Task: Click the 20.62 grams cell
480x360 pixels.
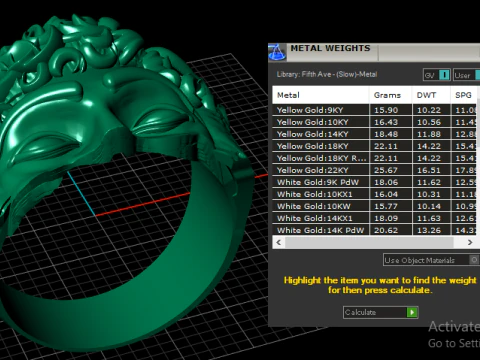Action: (391, 230)
